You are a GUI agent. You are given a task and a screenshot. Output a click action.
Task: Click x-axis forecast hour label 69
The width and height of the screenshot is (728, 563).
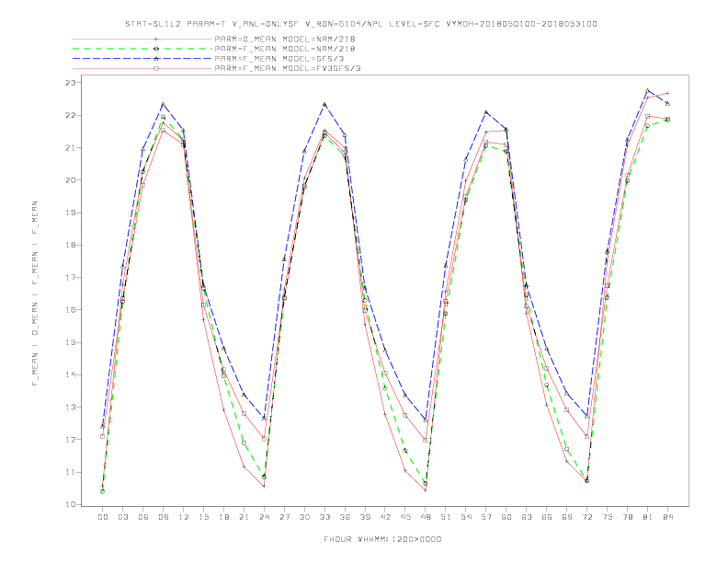tap(567, 517)
